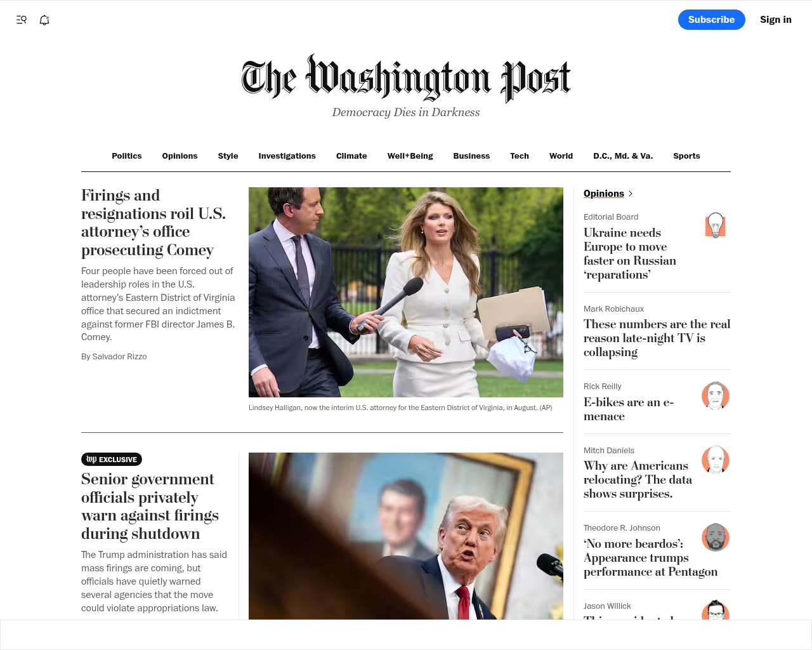The width and height of the screenshot is (812, 650).
Task: Click the Sign in link
Action: pos(776,20)
